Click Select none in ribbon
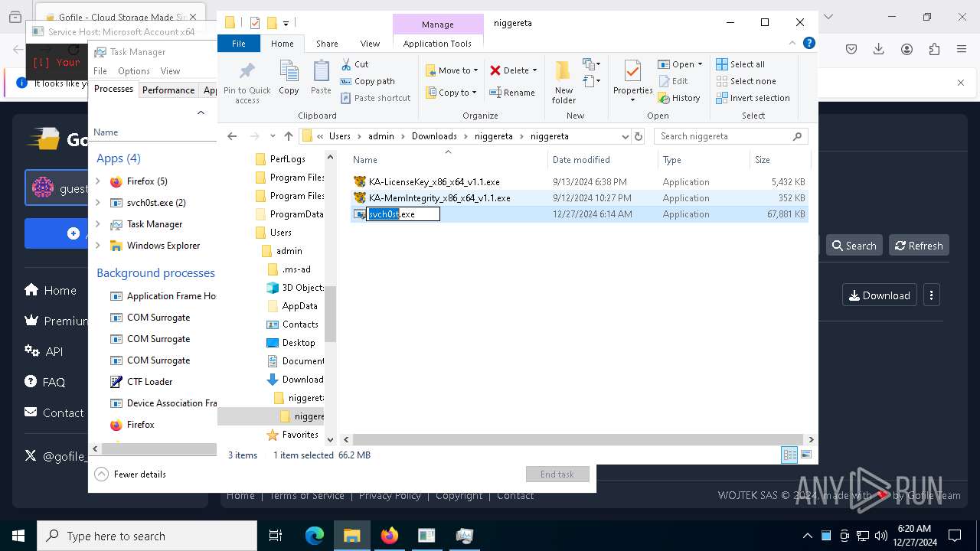Screen dimensions: 980x551 click(x=746, y=81)
